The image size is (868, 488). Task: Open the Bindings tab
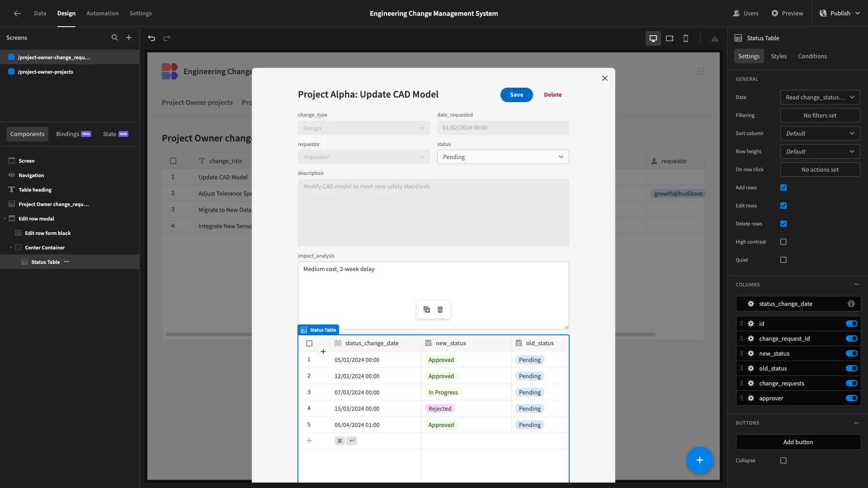(73, 134)
